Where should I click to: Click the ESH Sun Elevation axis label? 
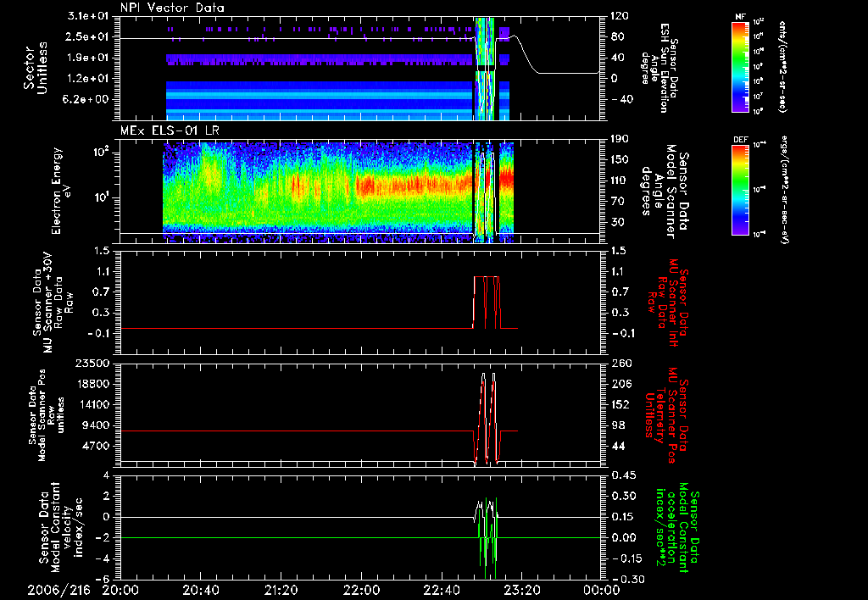(666, 66)
